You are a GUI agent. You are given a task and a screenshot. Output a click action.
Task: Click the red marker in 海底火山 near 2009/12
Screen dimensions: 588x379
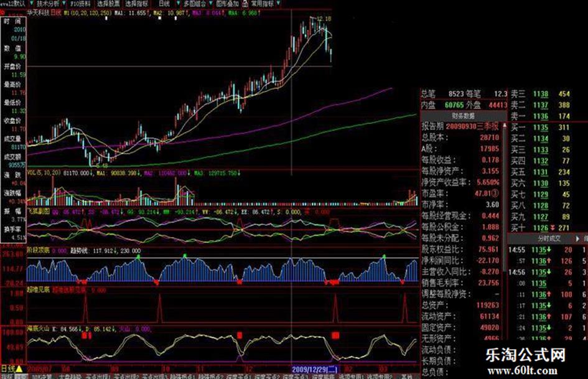(x=240, y=335)
